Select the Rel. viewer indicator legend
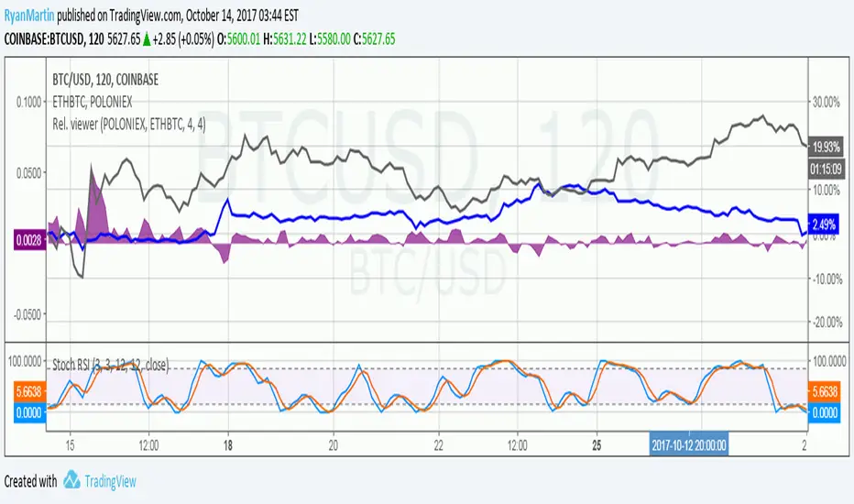 tap(129, 125)
